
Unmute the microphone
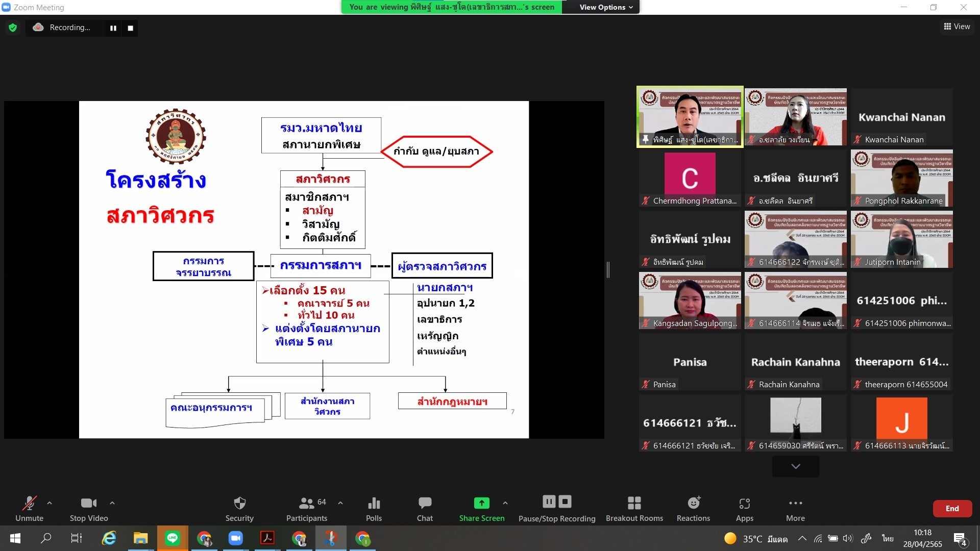[x=29, y=504]
